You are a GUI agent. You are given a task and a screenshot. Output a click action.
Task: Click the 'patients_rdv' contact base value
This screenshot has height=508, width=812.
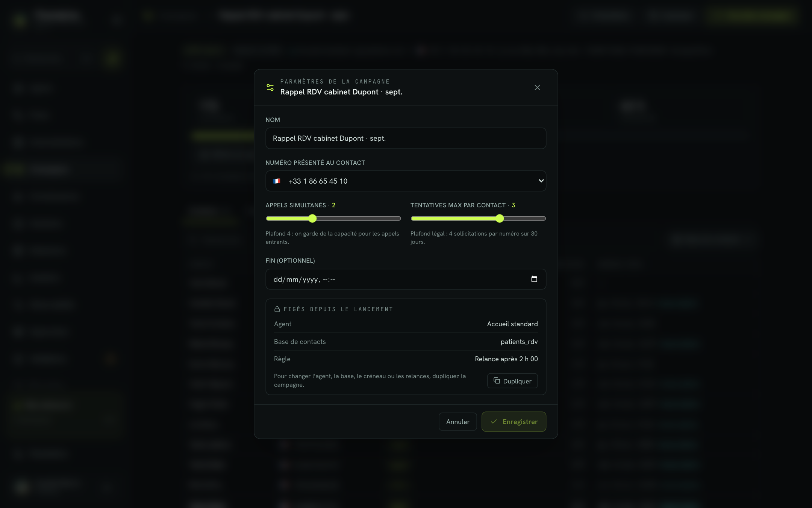(519, 342)
